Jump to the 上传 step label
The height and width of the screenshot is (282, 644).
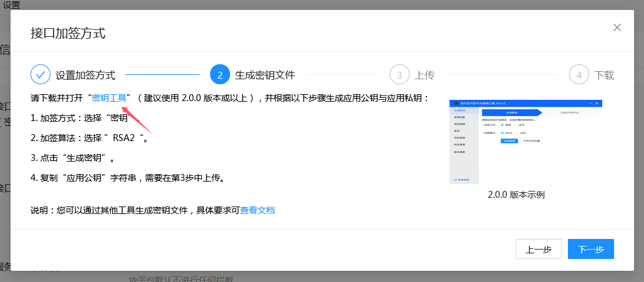(x=425, y=75)
